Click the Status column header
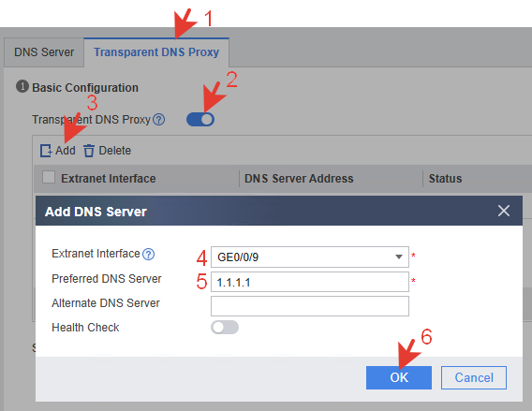The width and height of the screenshot is (532, 411). (445, 179)
